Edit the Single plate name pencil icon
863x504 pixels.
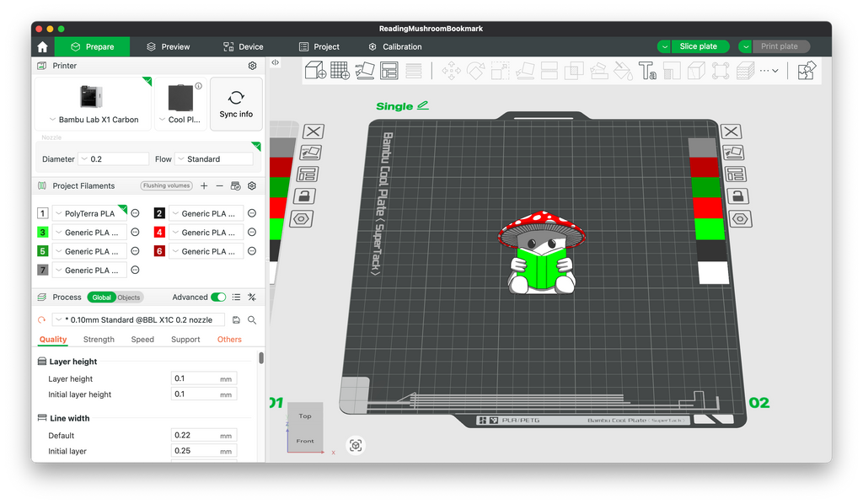[423, 105]
